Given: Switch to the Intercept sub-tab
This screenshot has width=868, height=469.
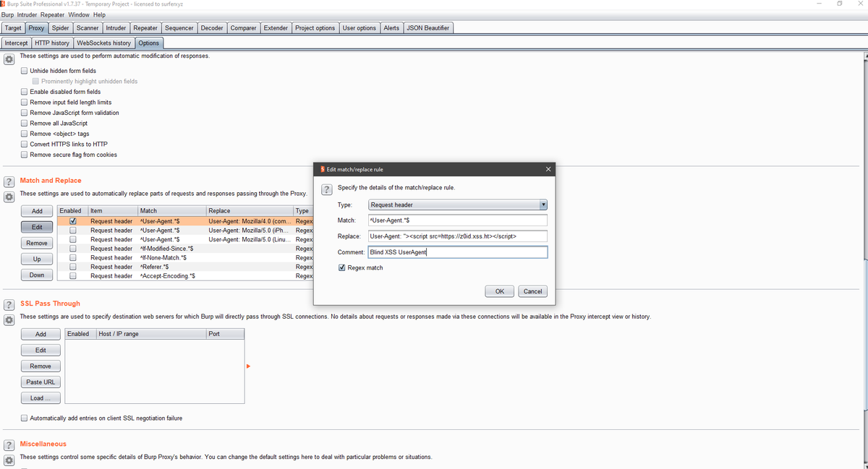Looking at the screenshot, I should click(x=16, y=43).
